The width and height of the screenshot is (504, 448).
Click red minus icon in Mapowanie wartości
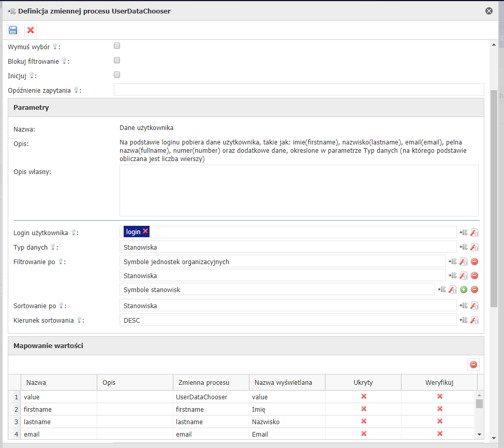pos(473,365)
